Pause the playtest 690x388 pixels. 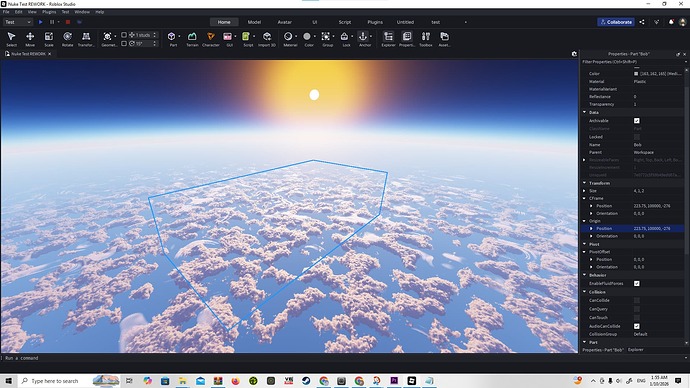click(x=52, y=22)
